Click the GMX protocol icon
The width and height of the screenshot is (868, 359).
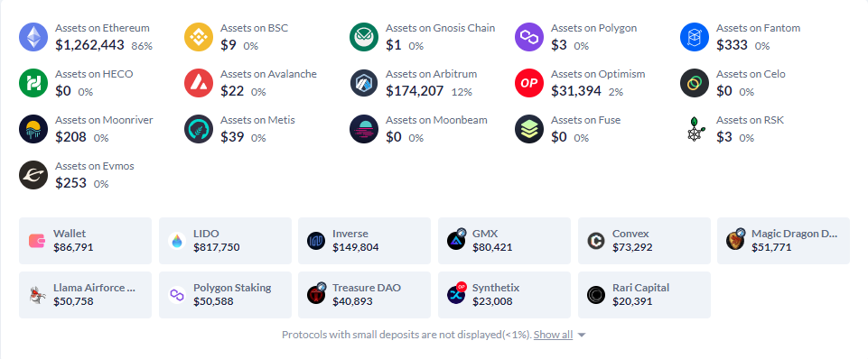[x=456, y=241]
